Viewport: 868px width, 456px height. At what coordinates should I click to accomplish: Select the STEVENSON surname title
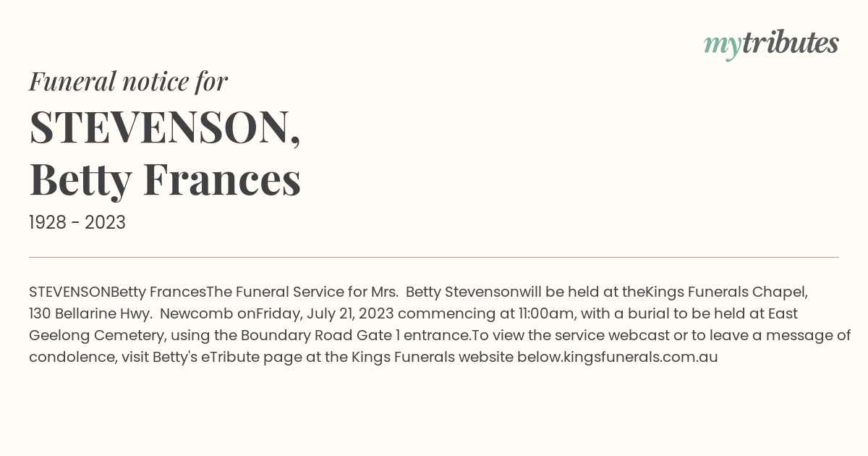coord(164,127)
